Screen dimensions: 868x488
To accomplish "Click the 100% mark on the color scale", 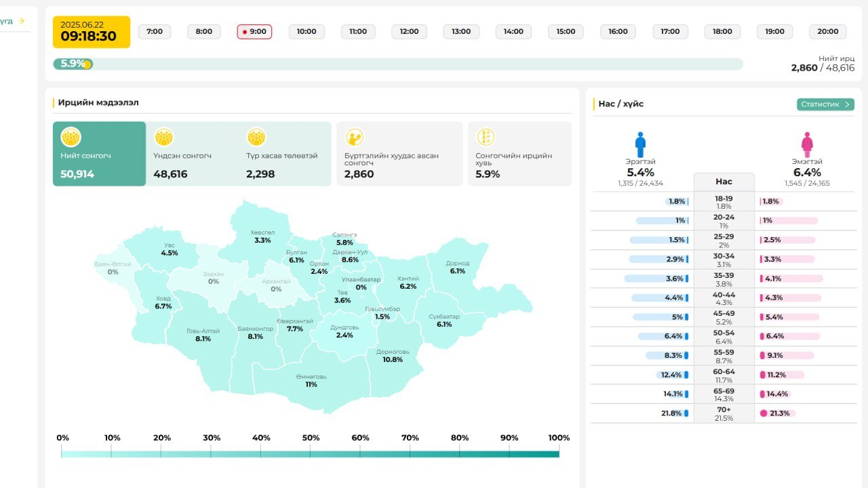I will 559,438.
